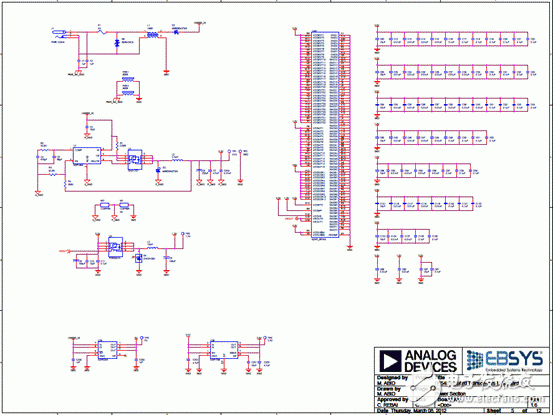Click the EBSYS company name text

tap(514, 359)
